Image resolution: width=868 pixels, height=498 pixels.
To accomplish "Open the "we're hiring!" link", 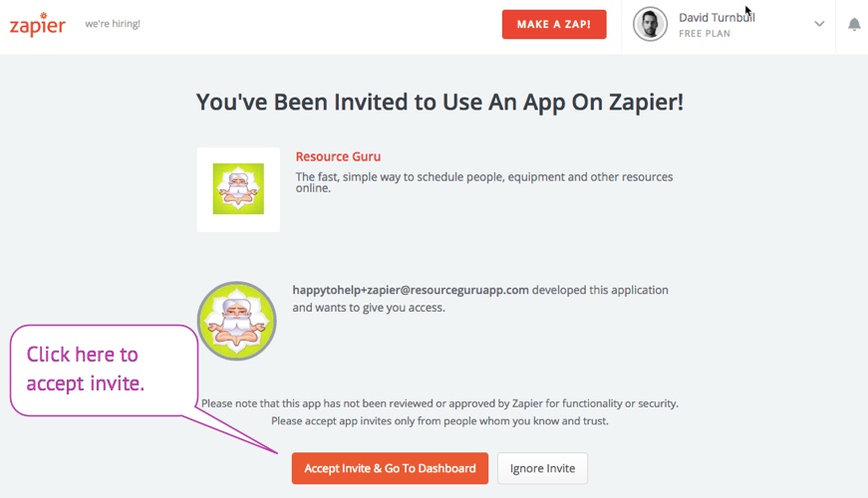I will [x=113, y=24].
